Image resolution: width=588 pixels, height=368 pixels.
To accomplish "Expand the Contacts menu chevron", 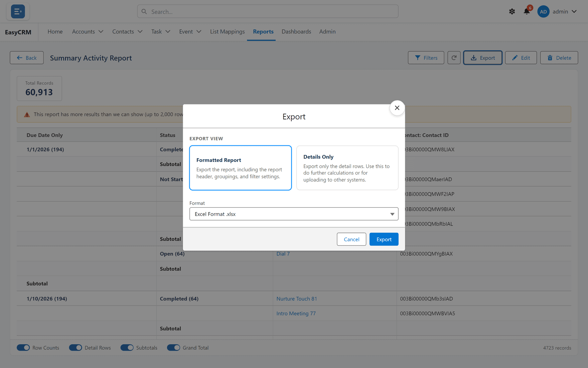I will pyautogui.click(x=140, y=31).
